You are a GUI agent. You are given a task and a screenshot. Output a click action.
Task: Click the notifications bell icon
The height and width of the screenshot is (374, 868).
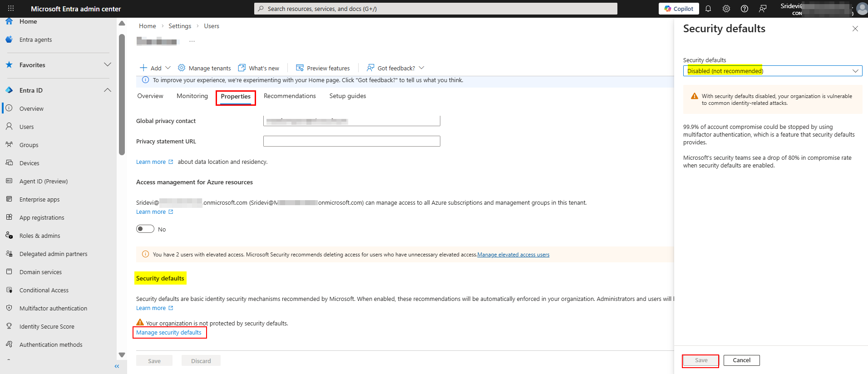click(x=708, y=9)
